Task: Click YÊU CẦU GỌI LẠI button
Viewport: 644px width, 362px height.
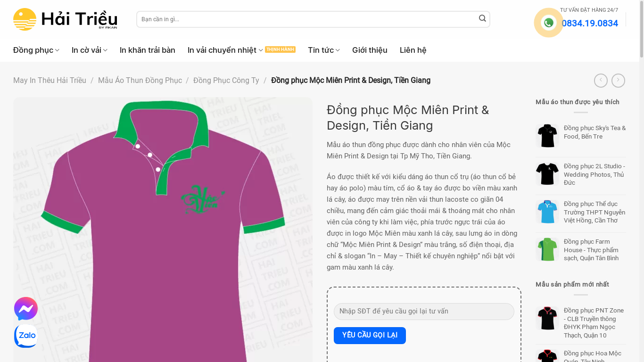Action: point(370,336)
